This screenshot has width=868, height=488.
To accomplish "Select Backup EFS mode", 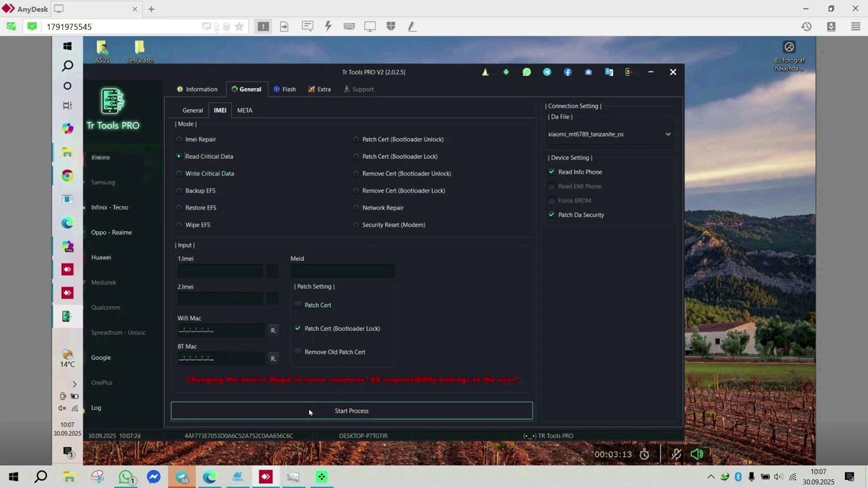I will [x=195, y=190].
